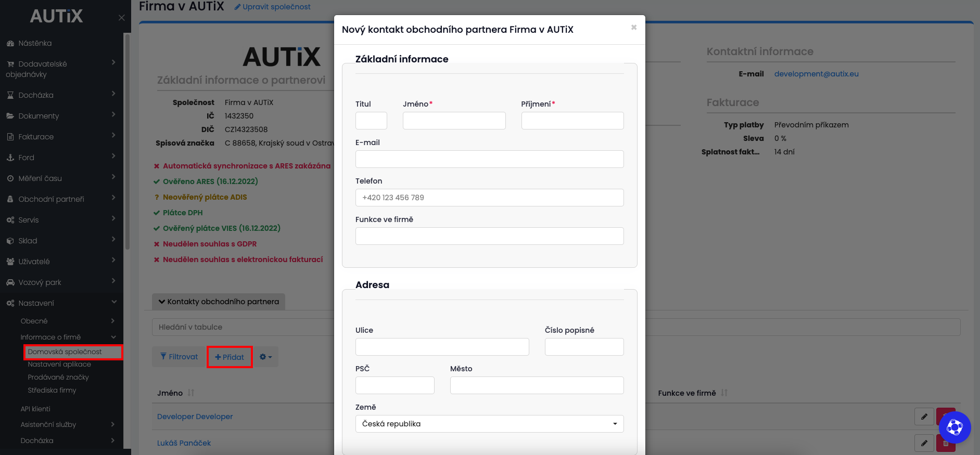Open the development@autix.eu email link
The width and height of the screenshot is (980, 455).
[816, 74]
